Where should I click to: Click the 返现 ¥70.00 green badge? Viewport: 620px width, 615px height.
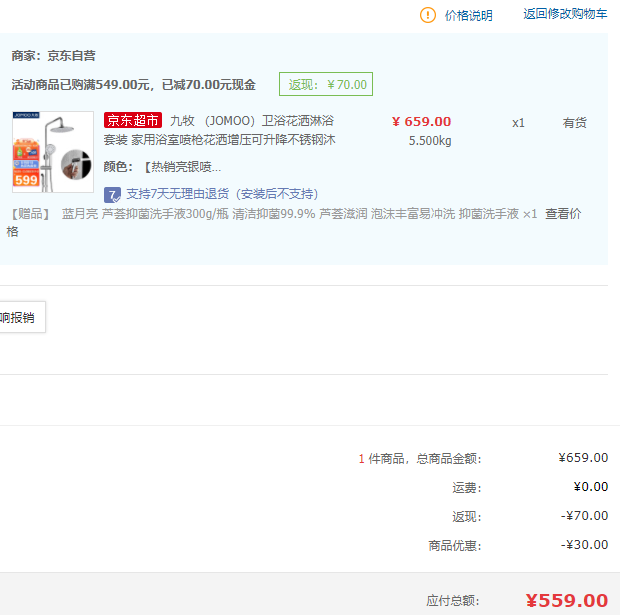point(326,84)
